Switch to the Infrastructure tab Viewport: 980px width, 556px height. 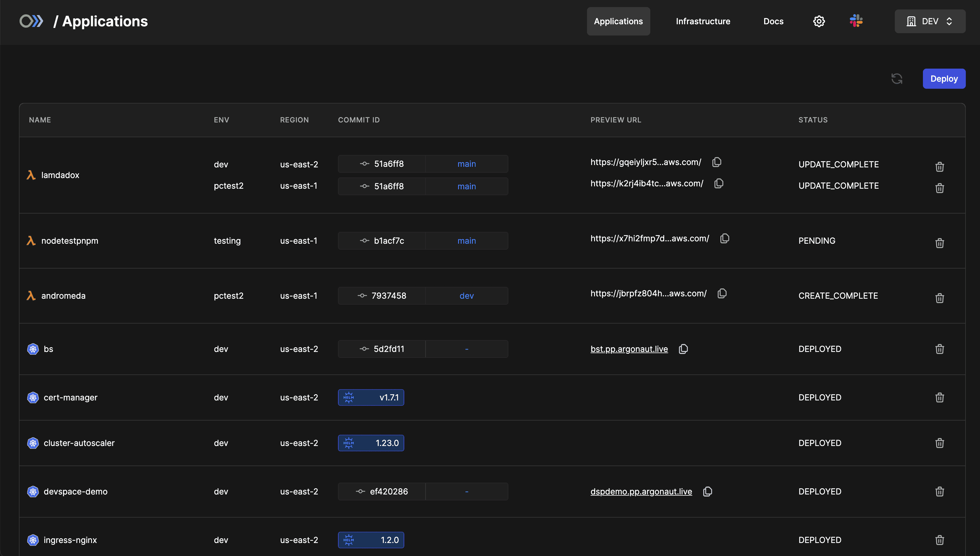tap(703, 21)
